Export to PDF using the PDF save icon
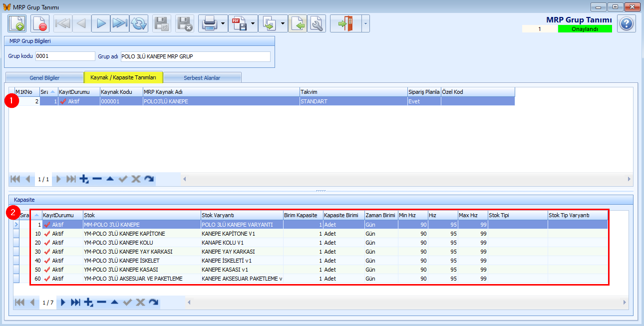This screenshot has height=326, width=644. (x=239, y=23)
